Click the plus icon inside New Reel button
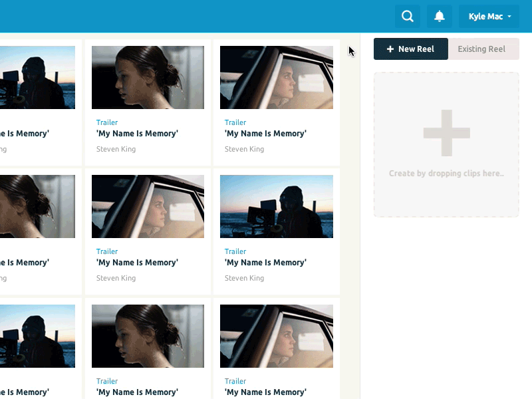The width and height of the screenshot is (532, 399). [x=390, y=49]
